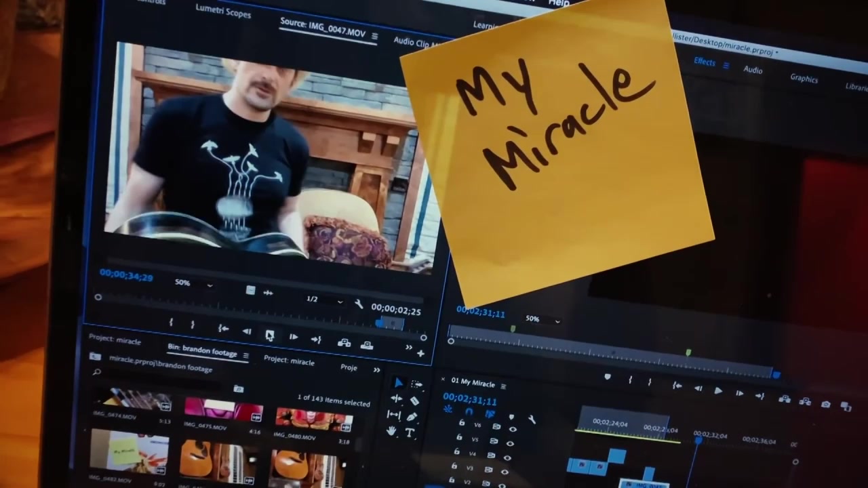Click Drag Video Only icon in Source monitor

click(x=250, y=290)
